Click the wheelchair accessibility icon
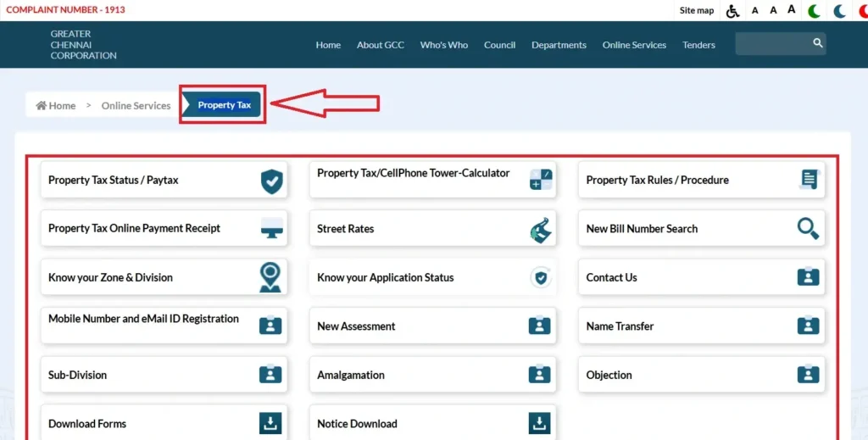The width and height of the screenshot is (868, 440). tap(733, 11)
